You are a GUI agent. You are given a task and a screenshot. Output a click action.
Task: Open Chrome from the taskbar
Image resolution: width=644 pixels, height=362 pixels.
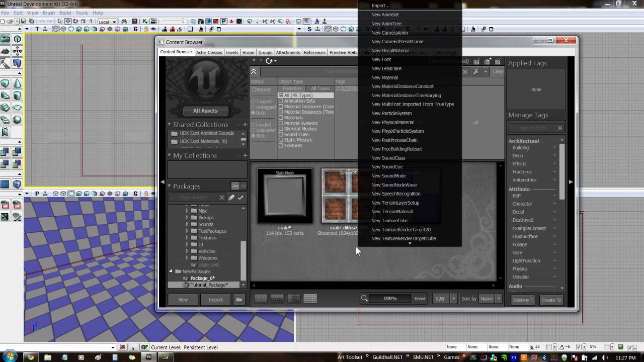click(31, 357)
